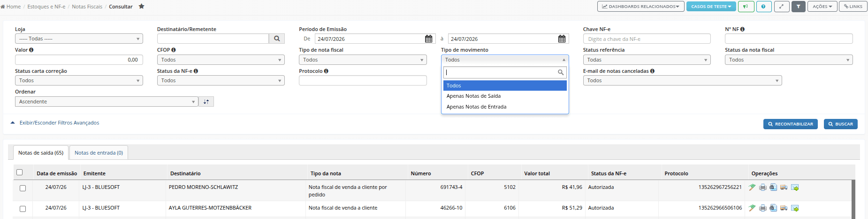This screenshot has height=219, width=868.
Task: Click the Protocolo input field
Action: point(363,80)
